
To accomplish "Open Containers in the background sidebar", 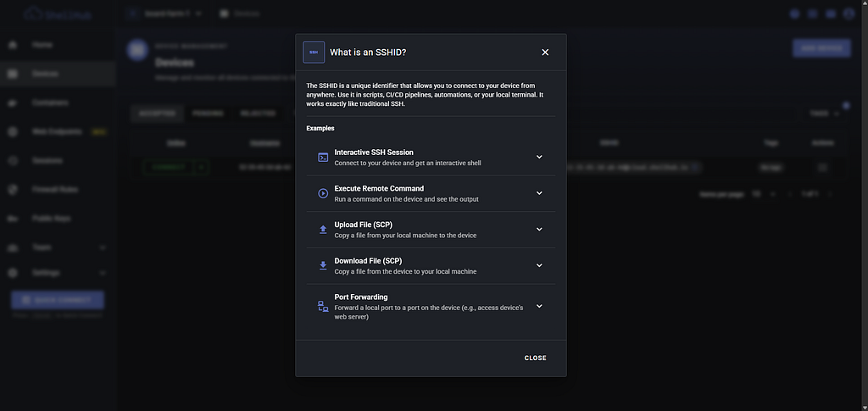I will [58, 103].
